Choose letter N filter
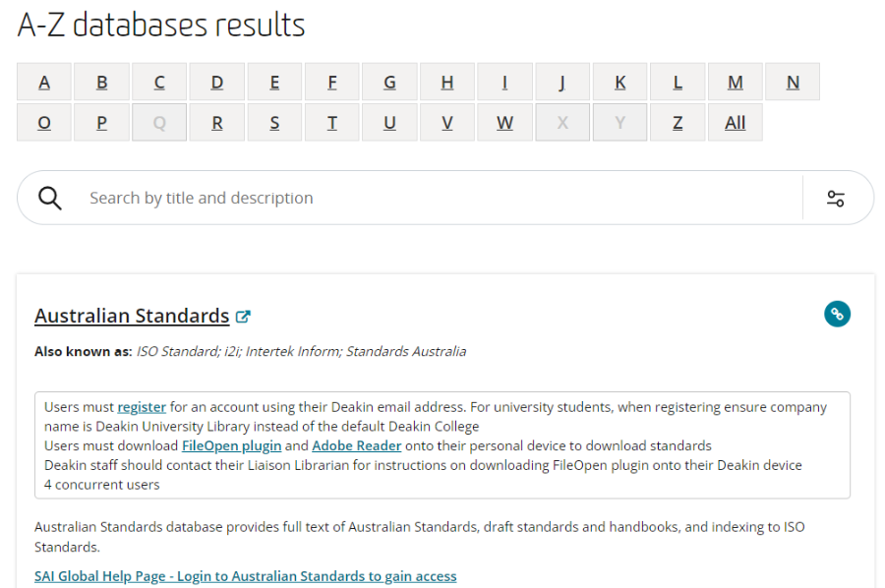Screen dimensions: 885x588 793,83
